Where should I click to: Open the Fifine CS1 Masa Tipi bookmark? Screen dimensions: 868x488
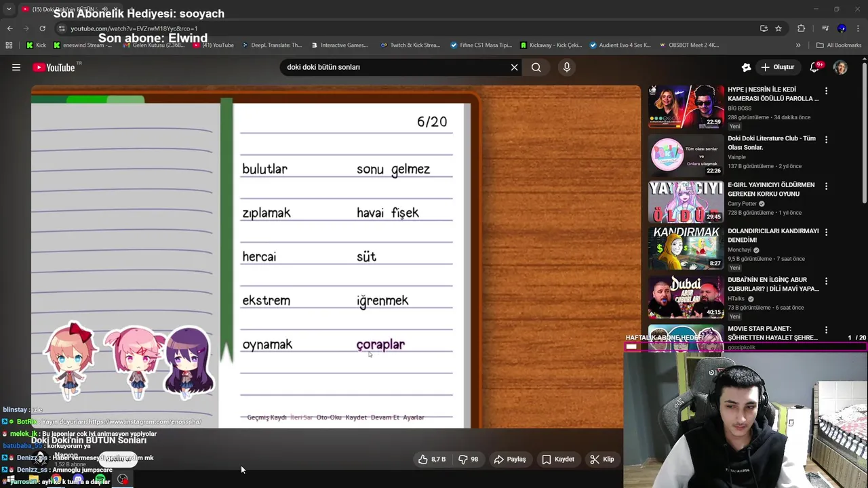coord(481,45)
